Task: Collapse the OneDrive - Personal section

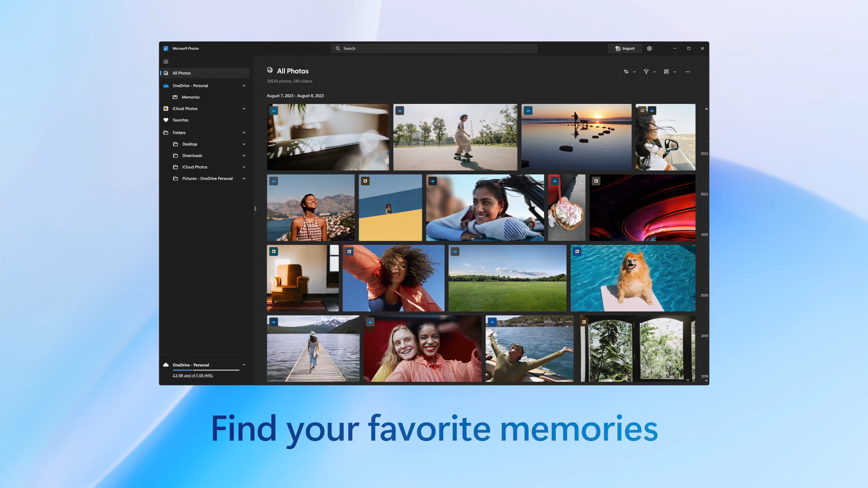Action: pos(244,86)
